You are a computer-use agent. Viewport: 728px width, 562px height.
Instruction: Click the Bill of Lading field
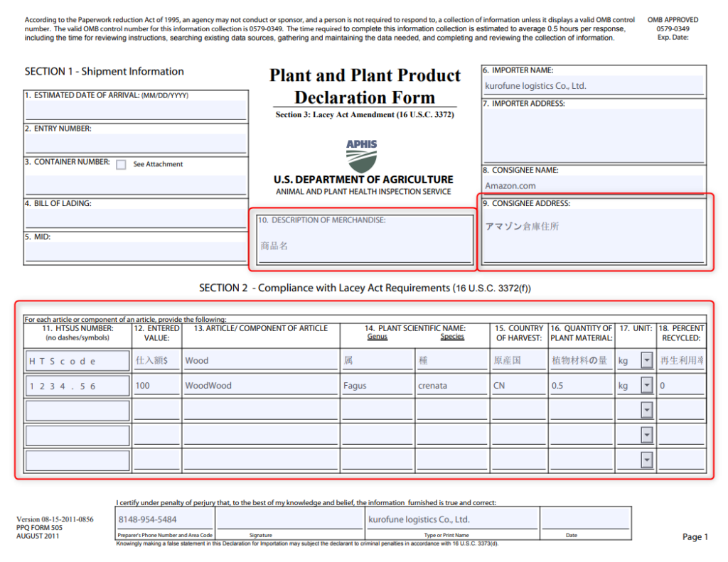[x=136, y=218]
